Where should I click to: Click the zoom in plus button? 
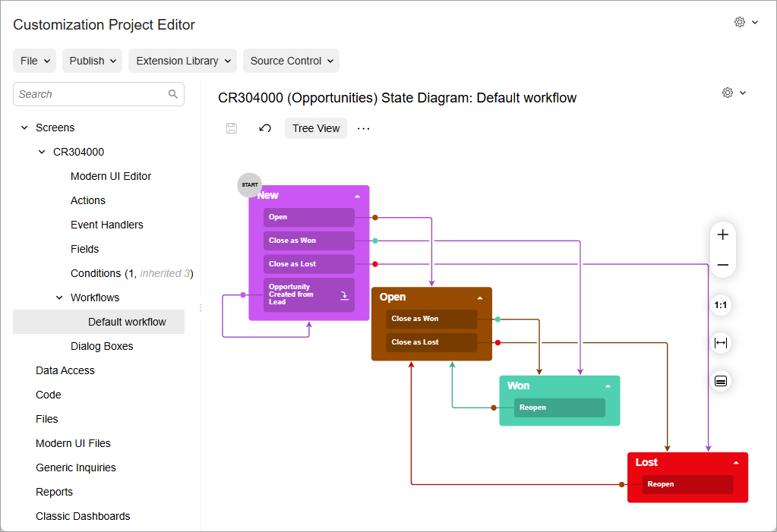click(722, 235)
